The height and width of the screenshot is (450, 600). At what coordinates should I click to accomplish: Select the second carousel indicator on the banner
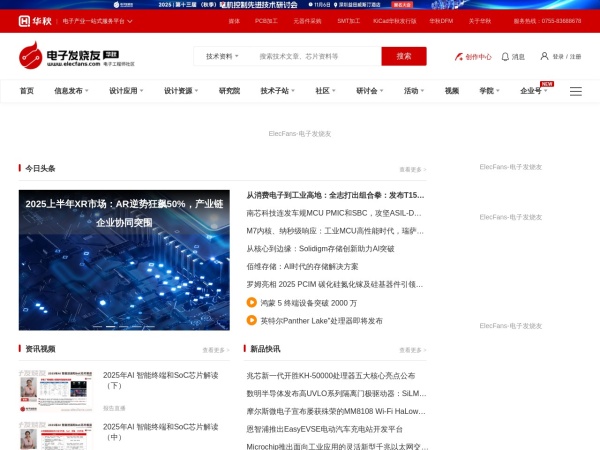[x=111, y=326]
